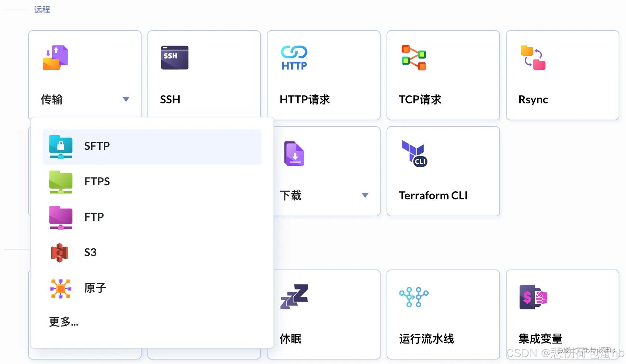
Task: Click the 原子 network nodes icon
Action: (61, 288)
